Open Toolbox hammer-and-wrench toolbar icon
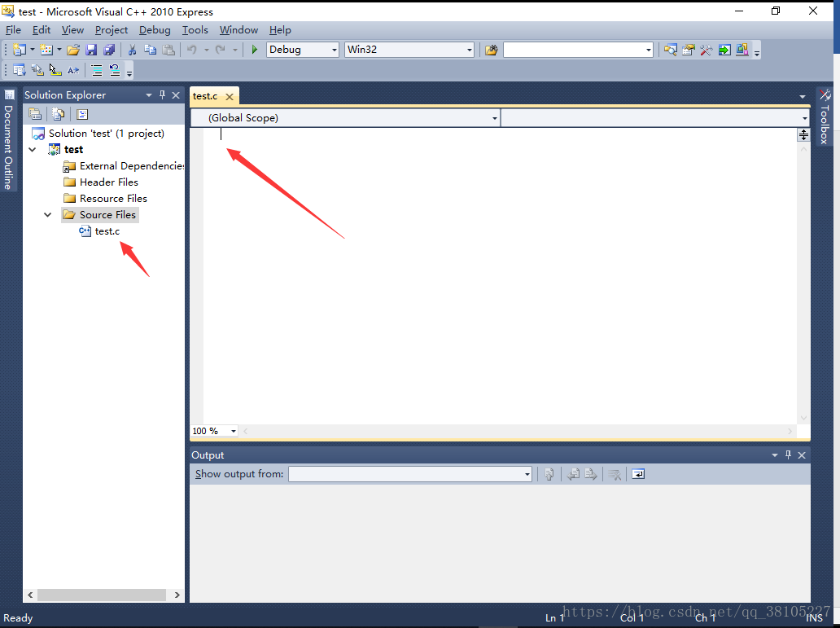The height and width of the screenshot is (628, 840). (x=706, y=50)
